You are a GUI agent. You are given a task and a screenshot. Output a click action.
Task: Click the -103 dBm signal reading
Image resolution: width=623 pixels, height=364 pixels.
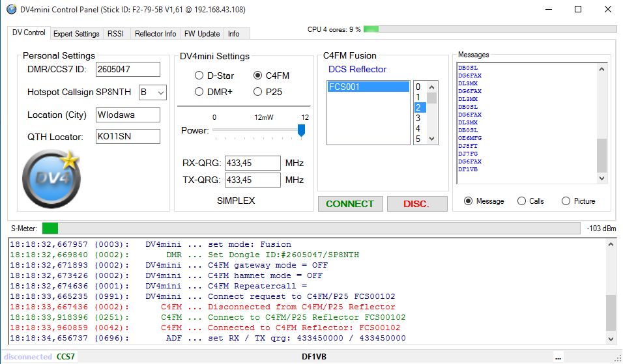click(x=601, y=229)
